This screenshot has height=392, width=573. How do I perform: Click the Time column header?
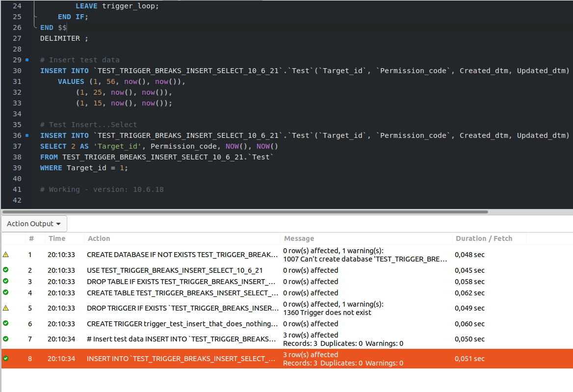coord(57,238)
